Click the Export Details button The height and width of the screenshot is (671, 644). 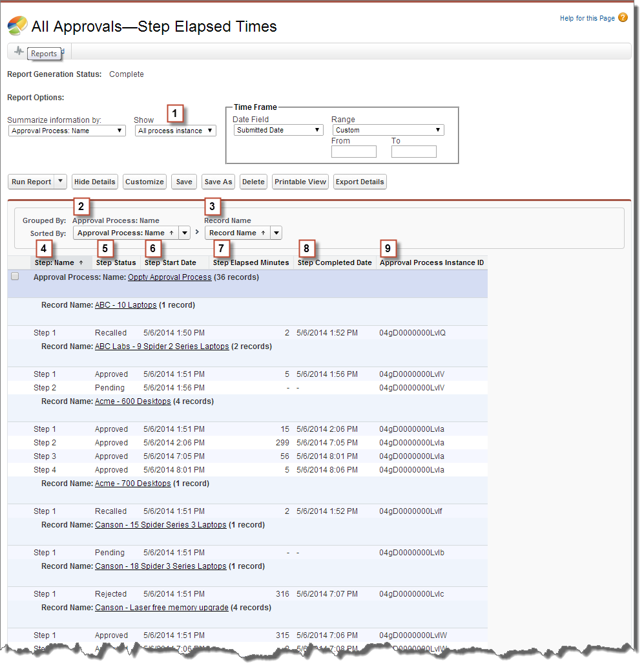pyautogui.click(x=360, y=182)
